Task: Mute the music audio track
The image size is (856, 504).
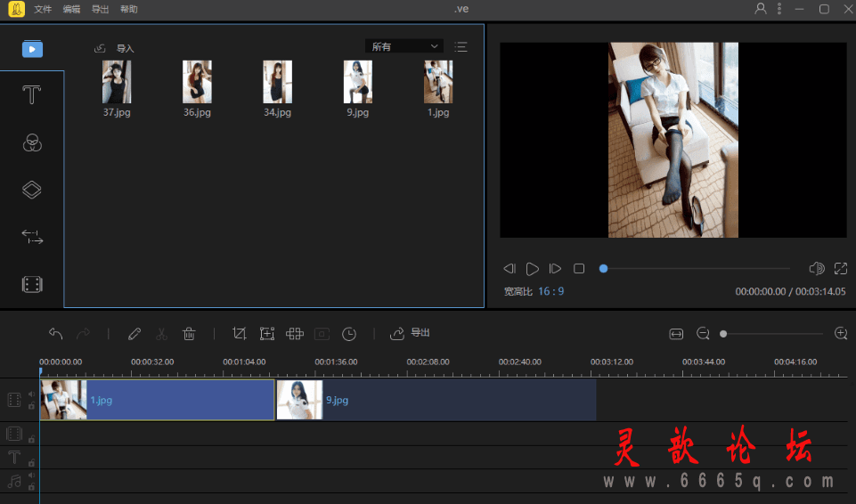Action: (x=32, y=476)
